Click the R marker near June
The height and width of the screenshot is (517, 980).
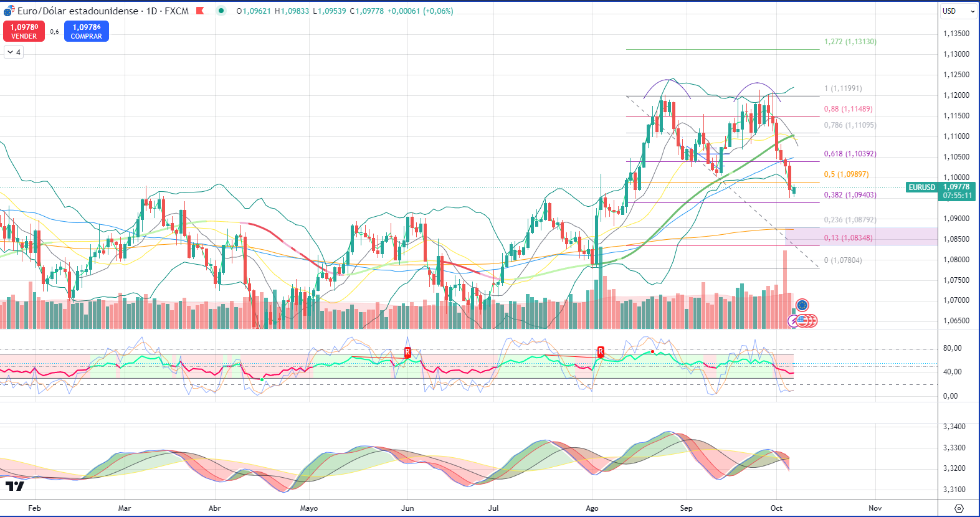407,352
